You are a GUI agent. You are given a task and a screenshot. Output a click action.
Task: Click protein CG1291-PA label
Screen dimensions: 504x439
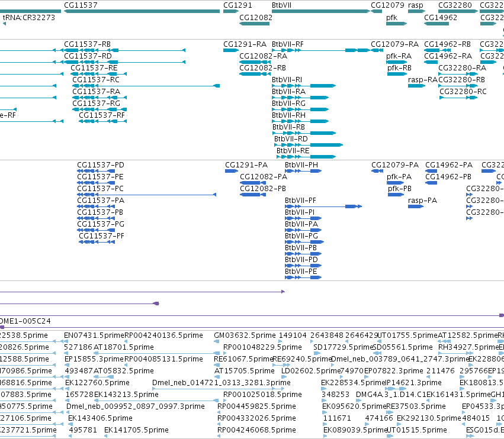click(246, 165)
